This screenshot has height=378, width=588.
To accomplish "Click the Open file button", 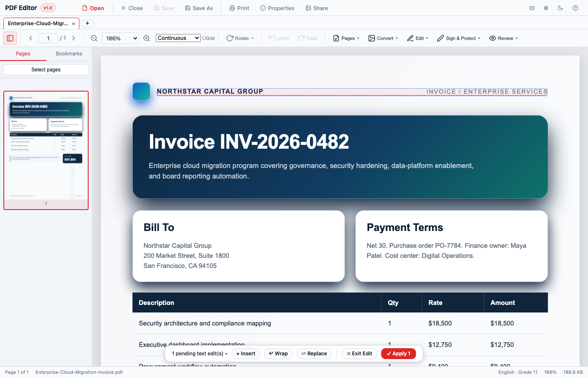I will click(x=93, y=8).
